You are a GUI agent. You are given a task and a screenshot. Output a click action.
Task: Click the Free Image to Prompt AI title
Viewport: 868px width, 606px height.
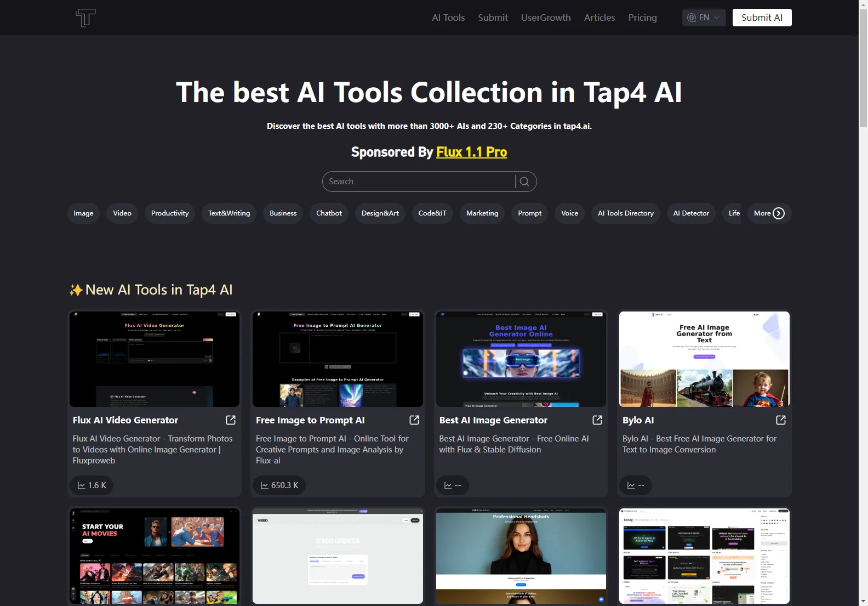pos(310,420)
